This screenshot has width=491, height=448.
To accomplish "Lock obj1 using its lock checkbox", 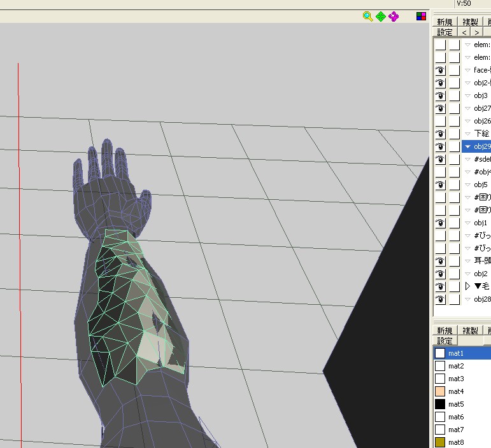I will [454, 223].
